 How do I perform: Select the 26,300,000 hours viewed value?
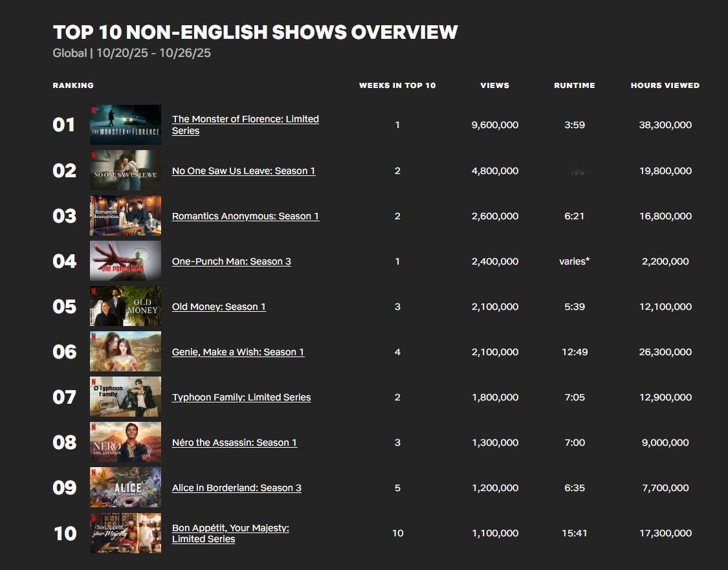click(x=665, y=352)
